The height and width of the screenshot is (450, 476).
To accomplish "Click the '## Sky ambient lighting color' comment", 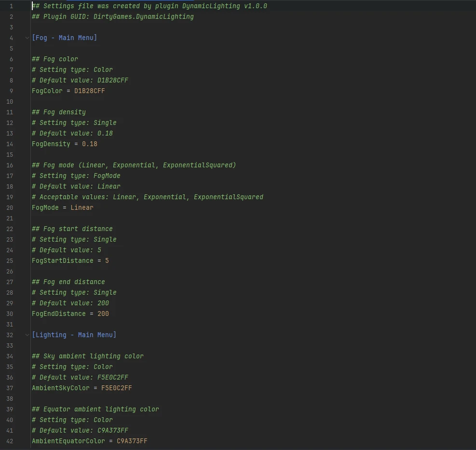I will point(88,356).
